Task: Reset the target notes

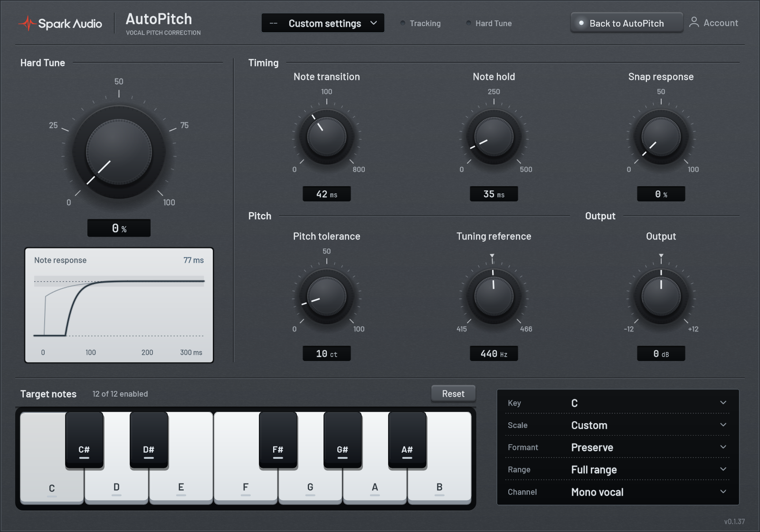Action: pyautogui.click(x=453, y=394)
